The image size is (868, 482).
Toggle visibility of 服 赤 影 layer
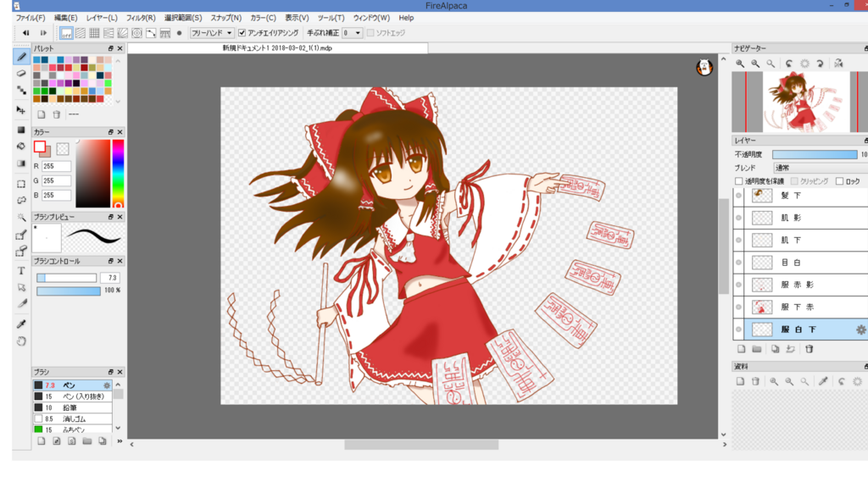point(738,285)
